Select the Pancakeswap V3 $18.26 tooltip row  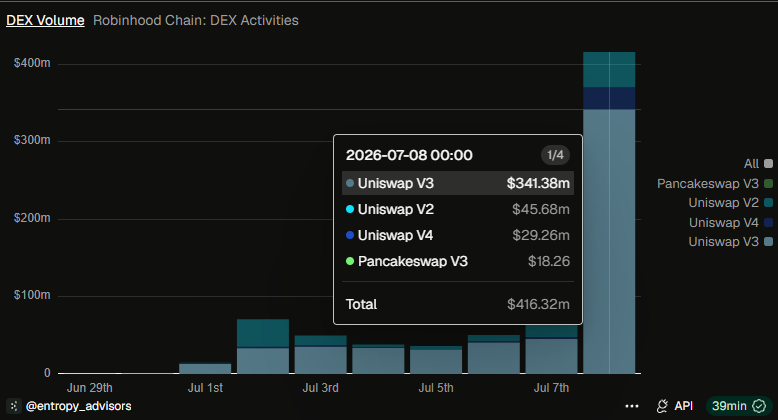[457, 261]
